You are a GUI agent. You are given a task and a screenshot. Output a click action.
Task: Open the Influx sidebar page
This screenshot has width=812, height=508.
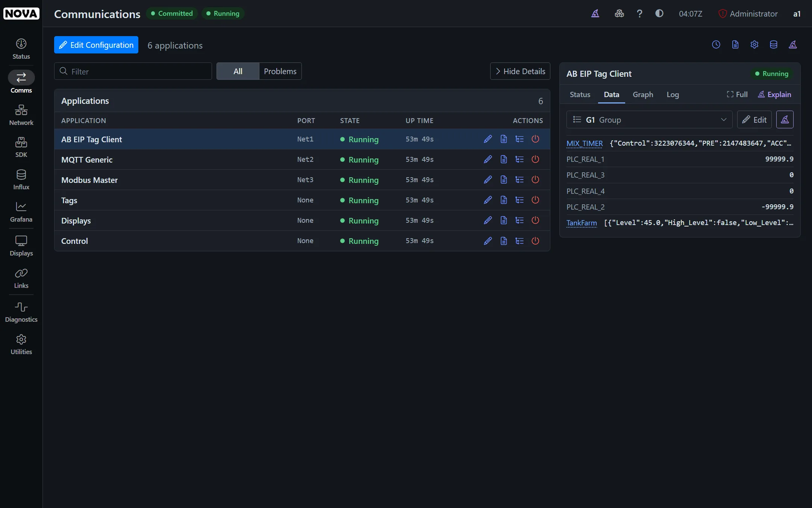[21, 179]
